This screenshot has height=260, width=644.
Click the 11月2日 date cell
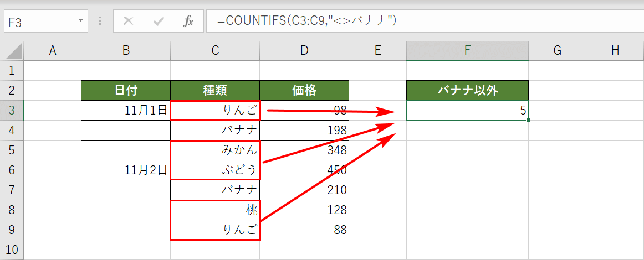click(126, 170)
